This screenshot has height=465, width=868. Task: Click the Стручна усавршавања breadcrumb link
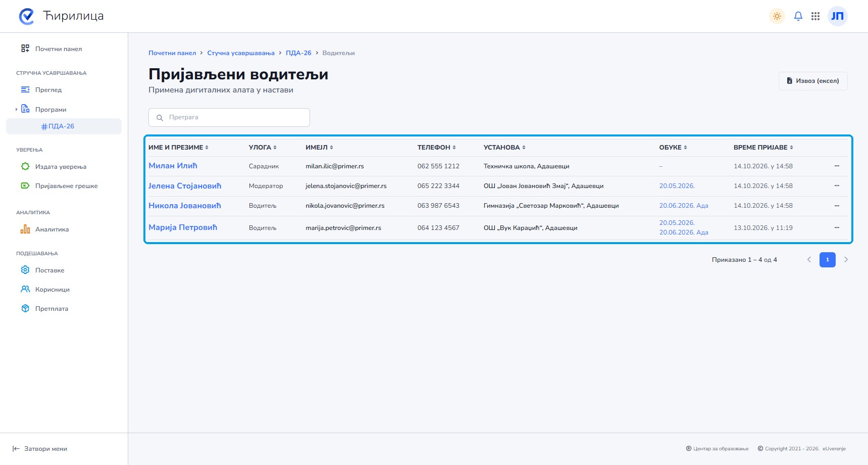click(241, 53)
